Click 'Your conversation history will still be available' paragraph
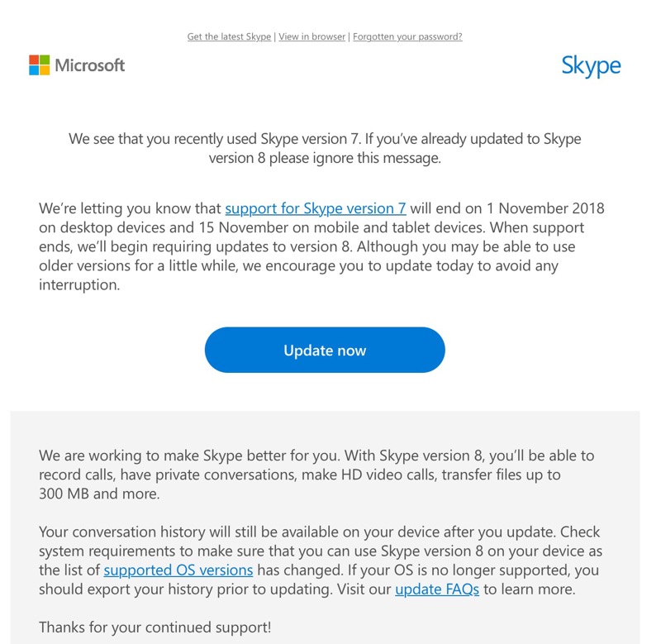The image size is (661, 644). (321, 561)
